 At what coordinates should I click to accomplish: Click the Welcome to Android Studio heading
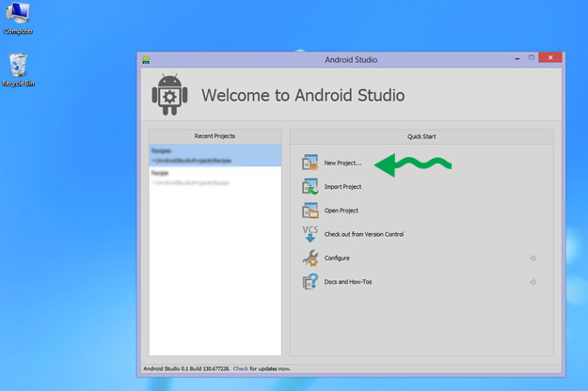(303, 95)
